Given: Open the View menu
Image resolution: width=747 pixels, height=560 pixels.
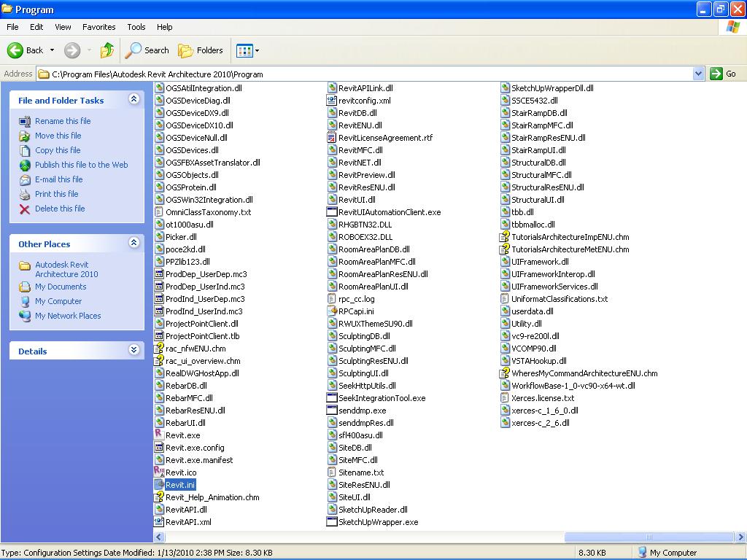Looking at the screenshot, I should (63, 27).
